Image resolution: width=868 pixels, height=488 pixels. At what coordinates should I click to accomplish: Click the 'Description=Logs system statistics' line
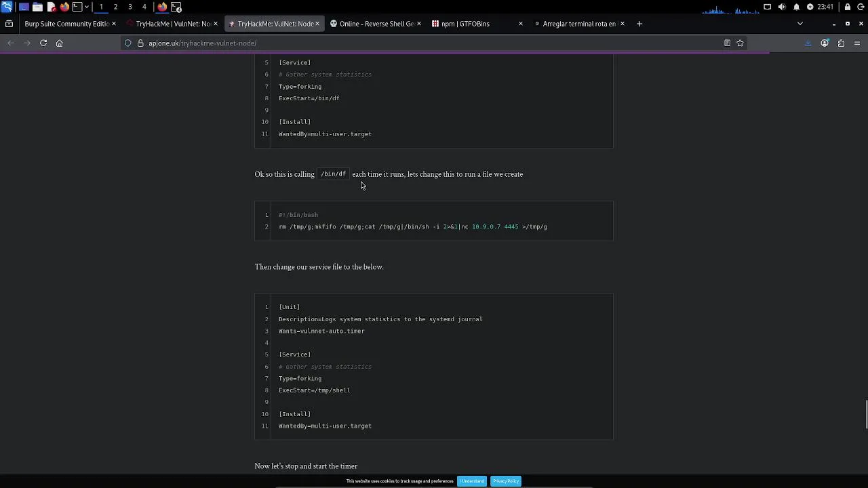click(380, 319)
